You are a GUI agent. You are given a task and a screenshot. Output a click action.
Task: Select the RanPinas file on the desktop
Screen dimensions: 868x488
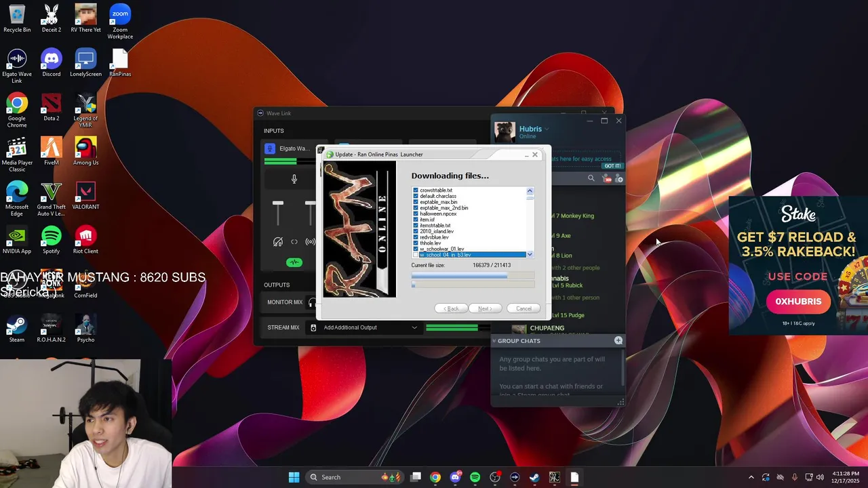click(x=120, y=62)
